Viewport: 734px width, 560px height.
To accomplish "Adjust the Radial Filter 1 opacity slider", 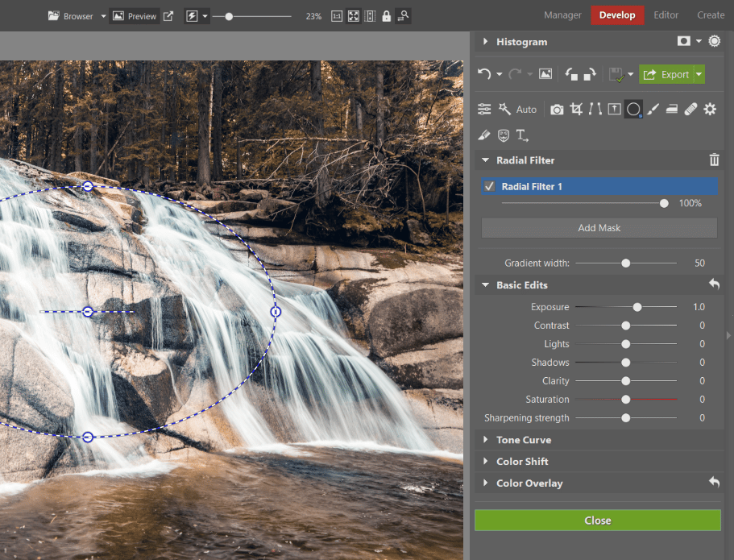I will [x=664, y=203].
